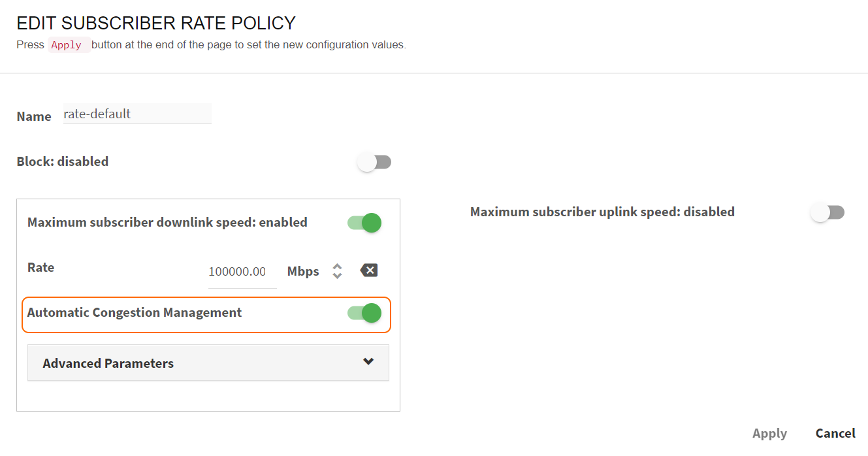The width and height of the screenshot is (868, 456).
Task: Click the Cancel button
Action: (x=835, y=433)
